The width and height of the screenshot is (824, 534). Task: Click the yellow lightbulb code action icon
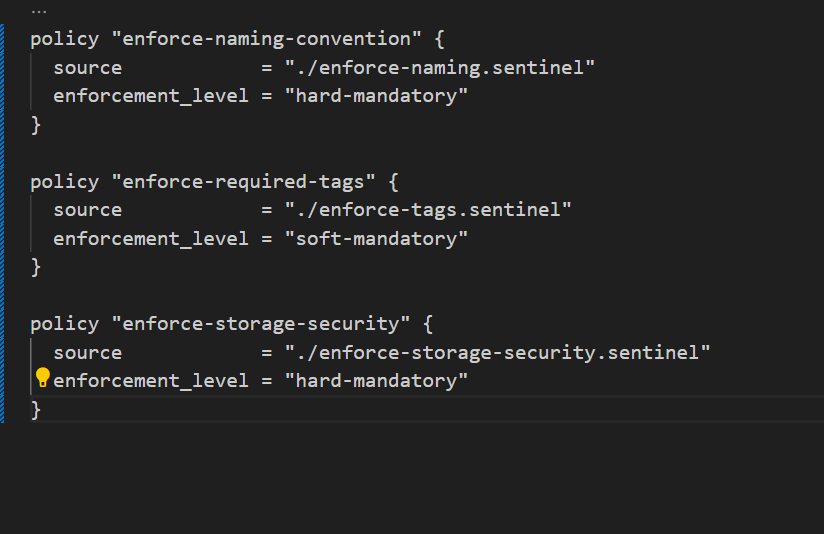pyautogui.click(x=42, y=377)
